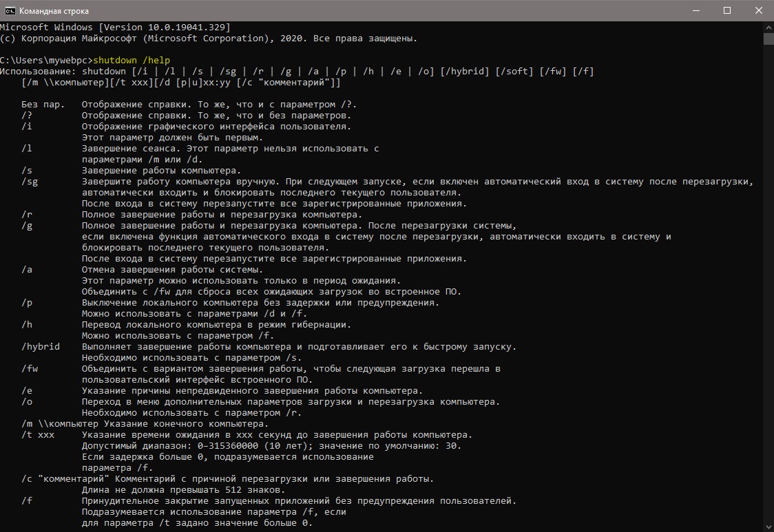Viewport: 774px width, 532px height.
Task: Click the C:\Users\mywebpc> prompt text
Action: [x=46, y=60]
